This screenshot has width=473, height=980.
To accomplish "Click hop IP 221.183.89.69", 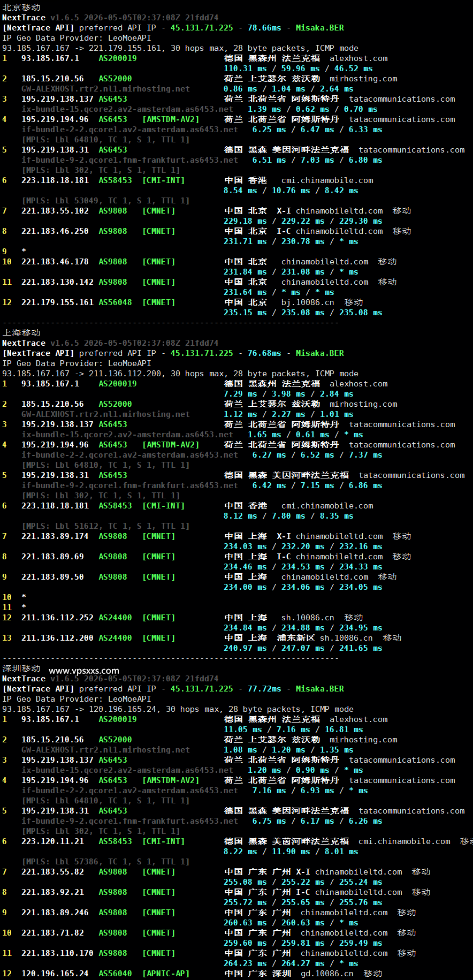I will coord(52,557).
